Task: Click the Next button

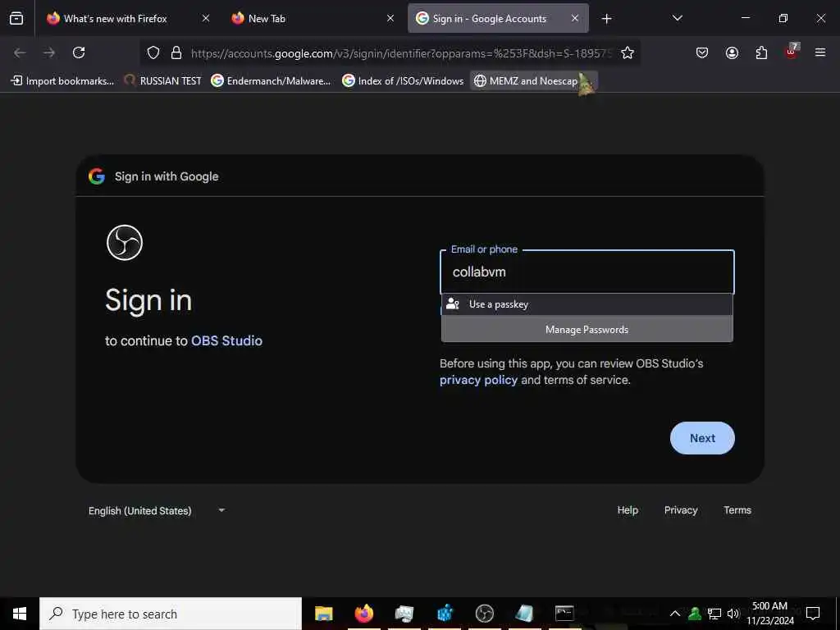Action: tap(702, 438)
